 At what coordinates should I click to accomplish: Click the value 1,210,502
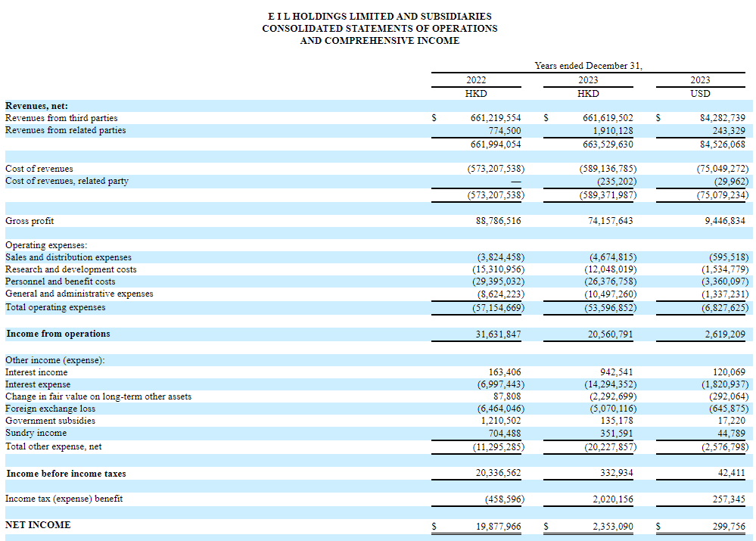coord(501,421)
